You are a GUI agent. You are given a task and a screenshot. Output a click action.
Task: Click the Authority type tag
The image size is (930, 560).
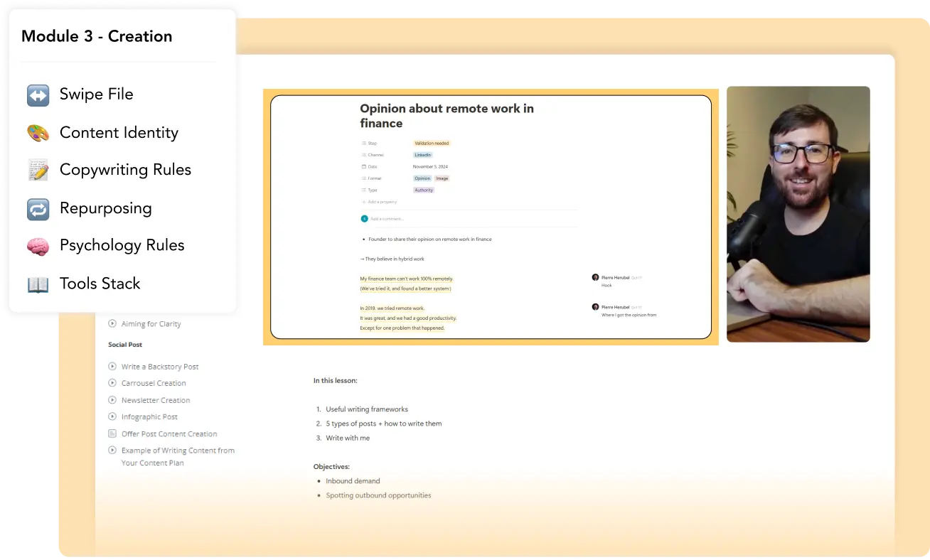coord(424,190)
